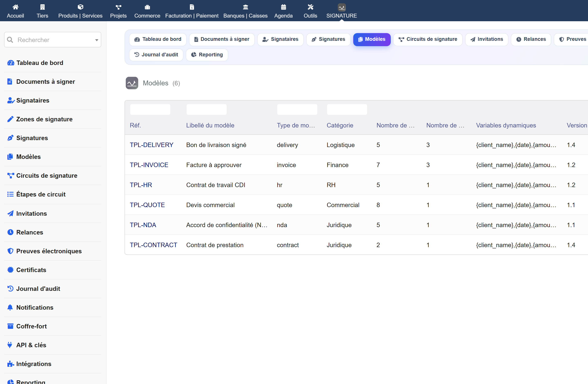Click the API & clés plug icon
The width and height of the screenshot is (588, 384).
click(10, 345)
